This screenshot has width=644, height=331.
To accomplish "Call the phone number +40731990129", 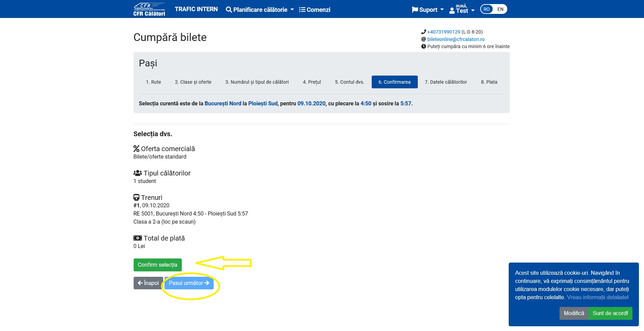I will tap(444, 32).
